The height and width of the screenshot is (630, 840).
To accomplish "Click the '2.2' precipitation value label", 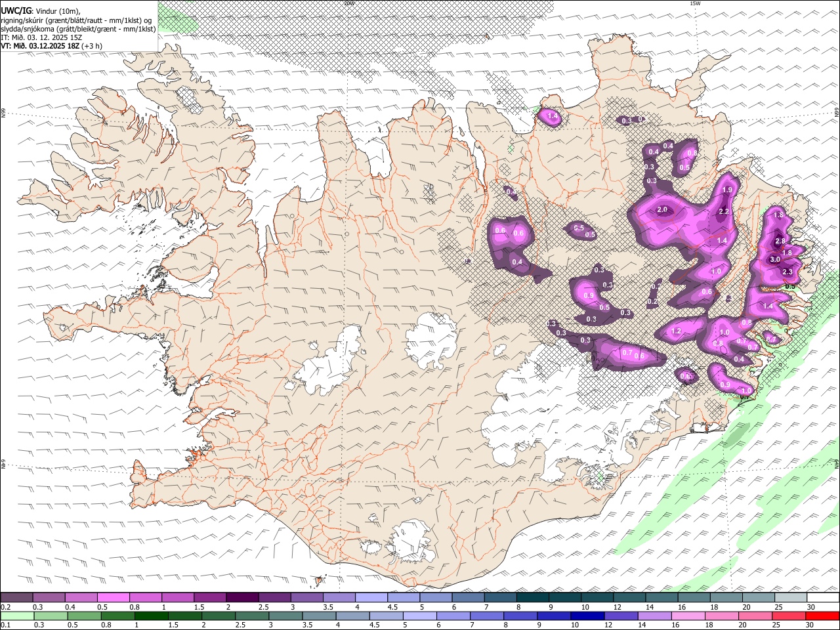I will point(724,212).
